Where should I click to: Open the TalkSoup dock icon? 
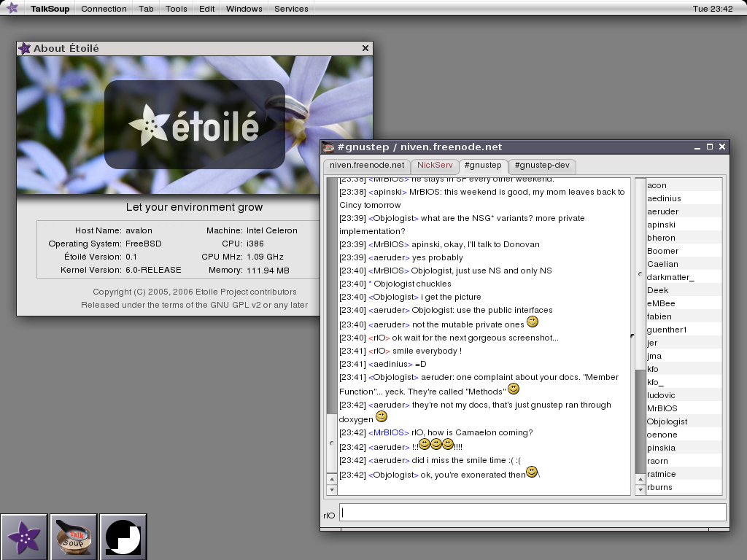click(x=73, y=537)
